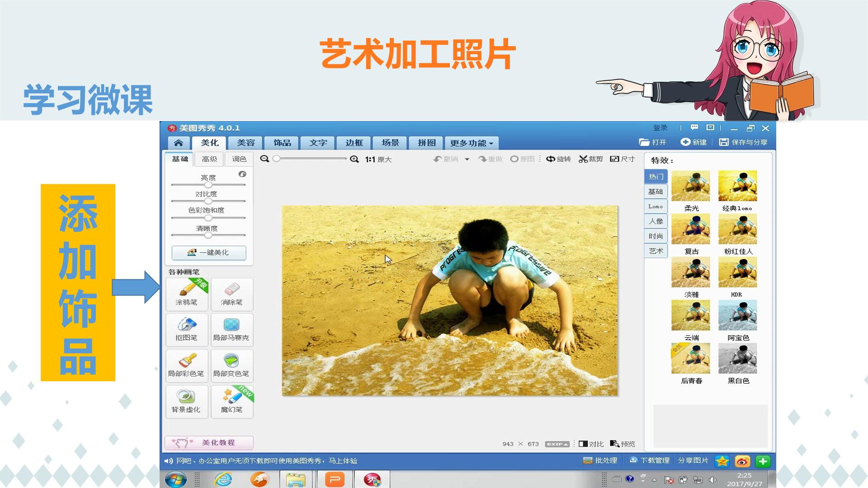Choose the 局部马赛克 mosaic tool
Image resolution: width=868 pixels, height=488 pixels.
point(231,330)
